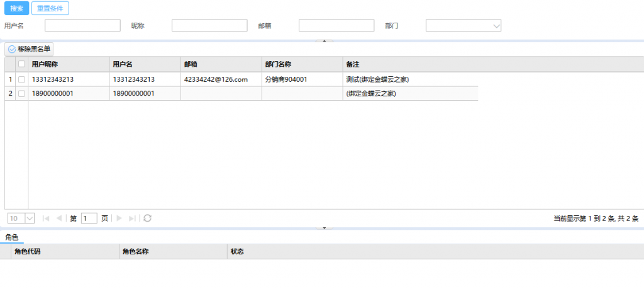Open the page size dropdown showing 10

(x=21, y=218)
